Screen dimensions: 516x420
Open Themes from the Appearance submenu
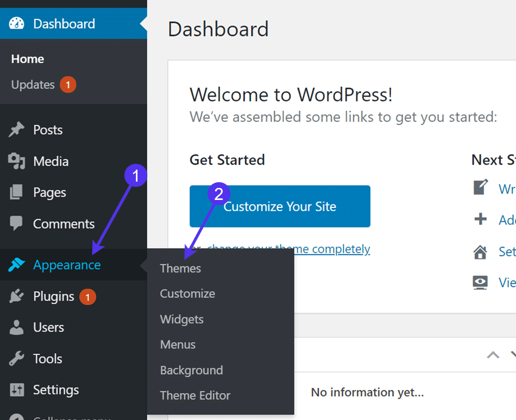180,268
